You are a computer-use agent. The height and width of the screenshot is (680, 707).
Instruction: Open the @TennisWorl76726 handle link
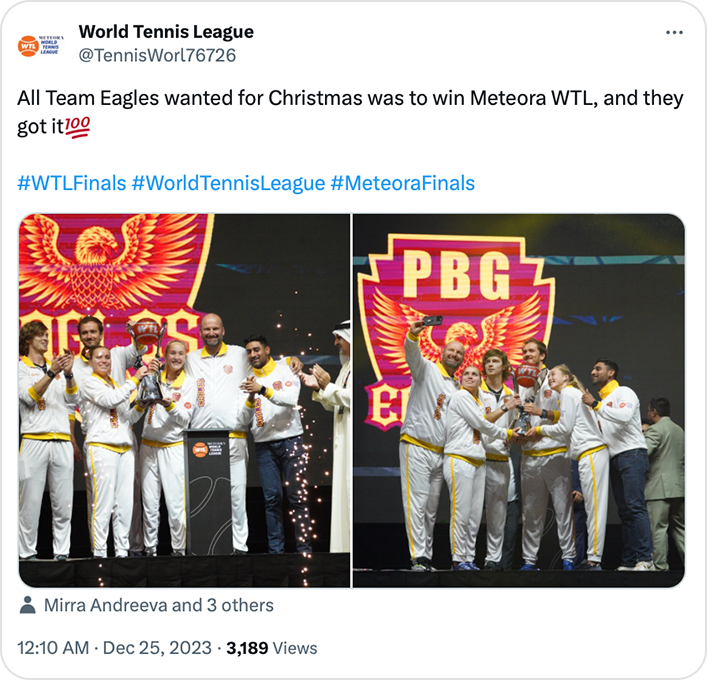click(x=157, y=55)
